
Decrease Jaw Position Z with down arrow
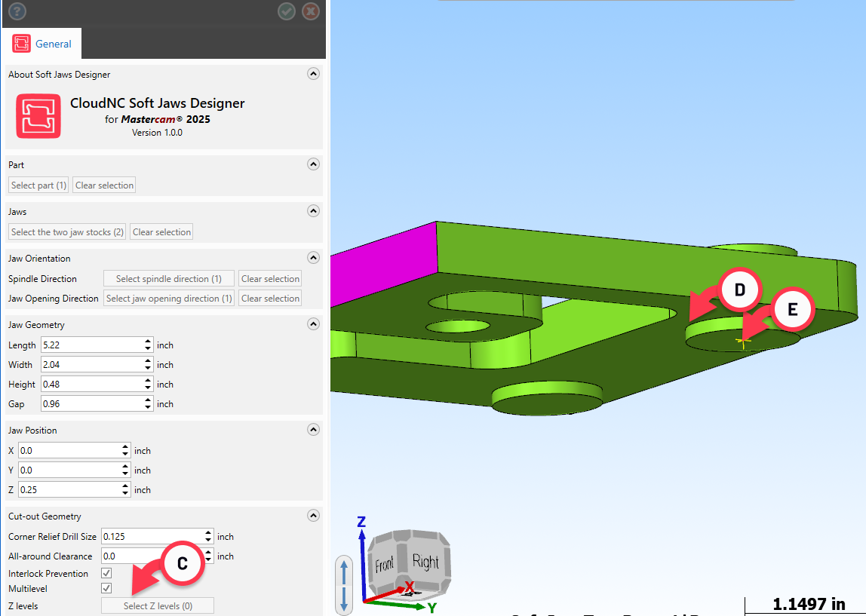coord(125,493)
